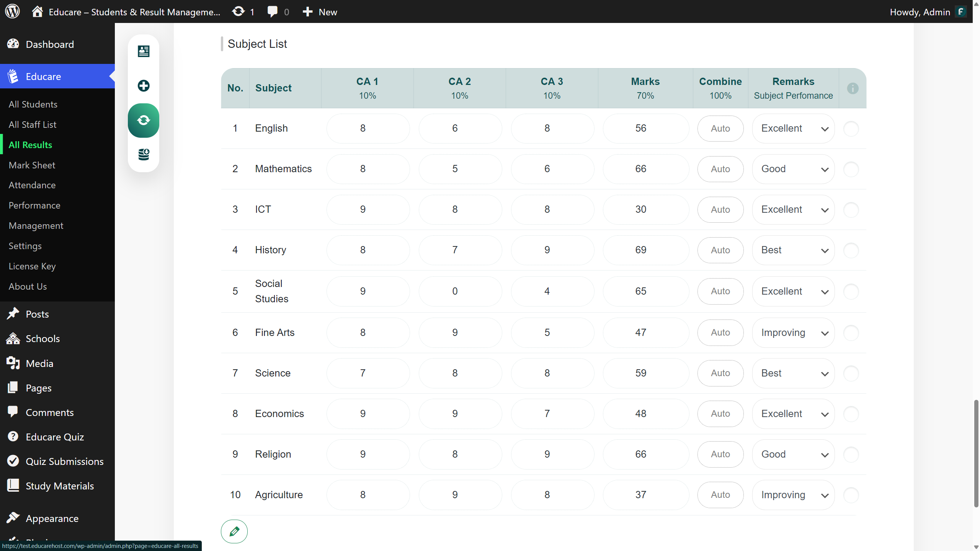The image size is (980, 551).
Task: Click the green pencil edit button
Action: click(234, 531)
